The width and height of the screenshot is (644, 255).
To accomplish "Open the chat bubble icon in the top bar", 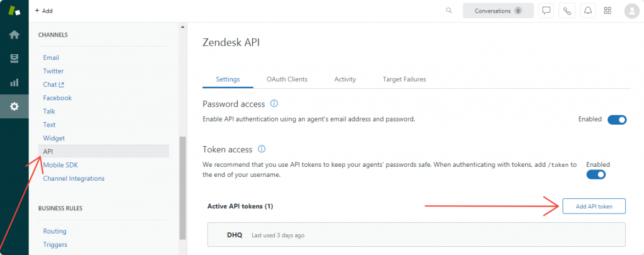I will pyautogui.click(x=547, y=11).
